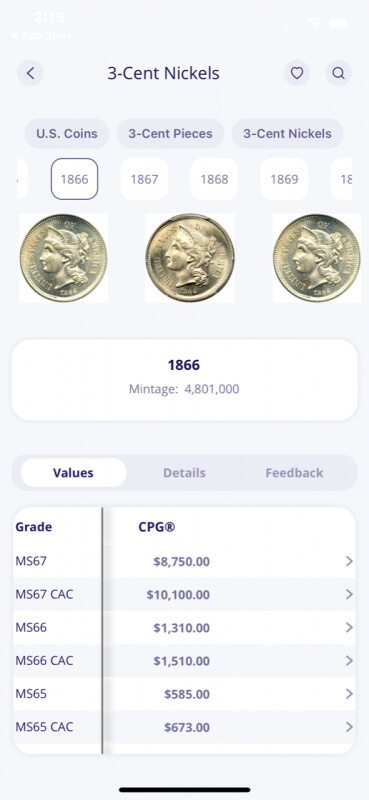Select the U.S. Coins breadcrumb chip
The image size is (369, 800).
67,134
